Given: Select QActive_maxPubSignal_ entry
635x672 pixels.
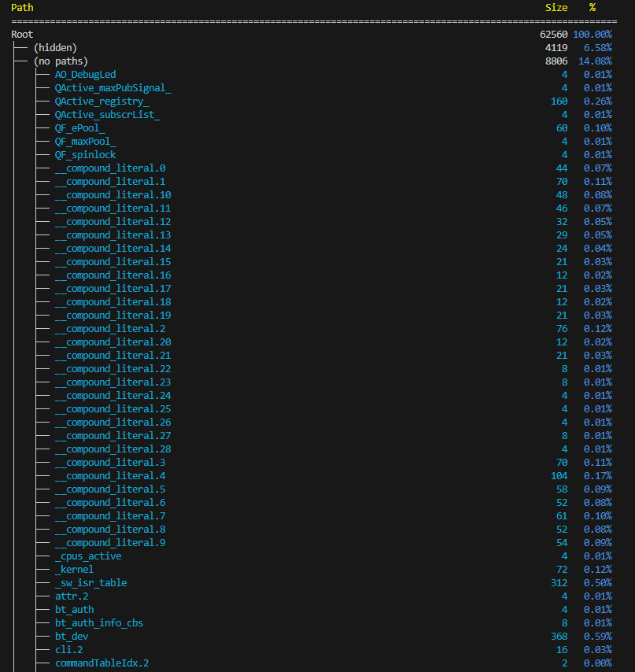Looking at the screenshot, I should click(x=113, y=88).
